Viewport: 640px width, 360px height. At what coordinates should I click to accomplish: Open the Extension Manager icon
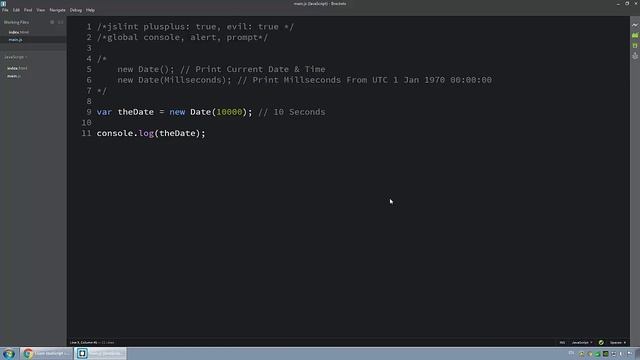pyautogui.click(x=635, y=36)
